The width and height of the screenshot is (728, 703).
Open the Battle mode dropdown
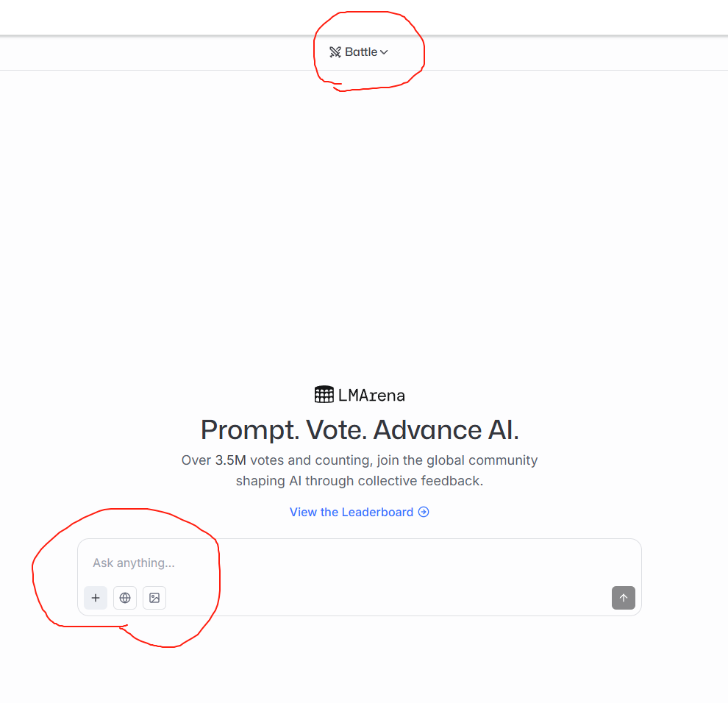[359, 52]
